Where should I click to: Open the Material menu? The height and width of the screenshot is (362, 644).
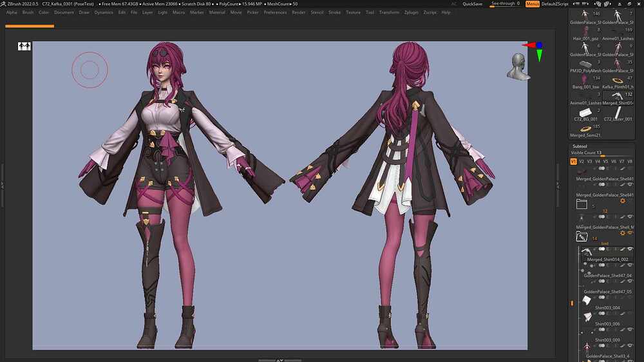click(217, 12)
